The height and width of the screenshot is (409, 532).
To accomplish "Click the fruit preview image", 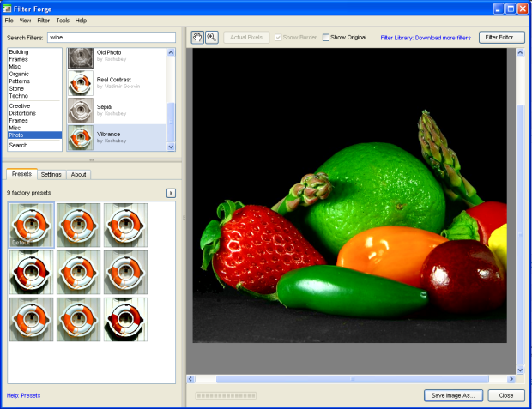I will tap(350, 195).
